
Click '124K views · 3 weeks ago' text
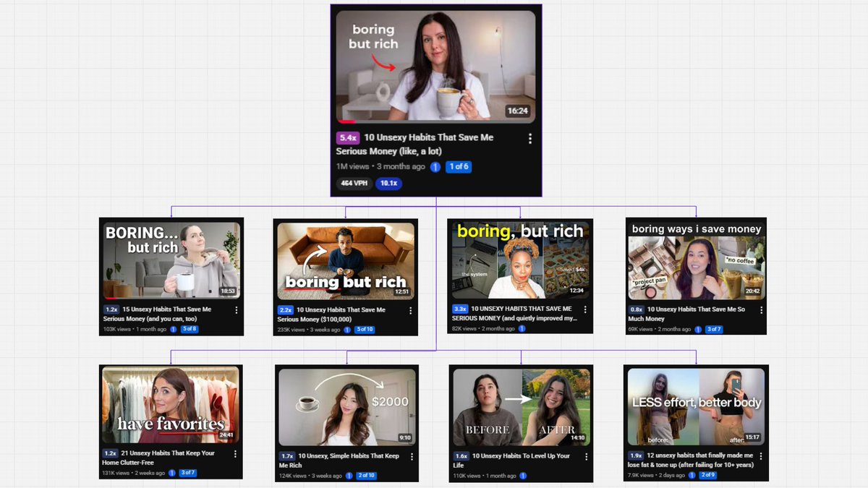click(x=311, y=476)
